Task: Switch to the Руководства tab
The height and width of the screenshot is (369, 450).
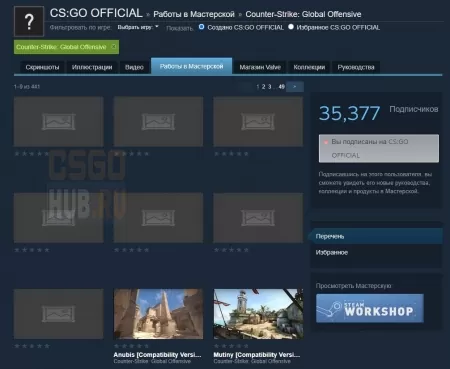Action: [x=356, y=67]
